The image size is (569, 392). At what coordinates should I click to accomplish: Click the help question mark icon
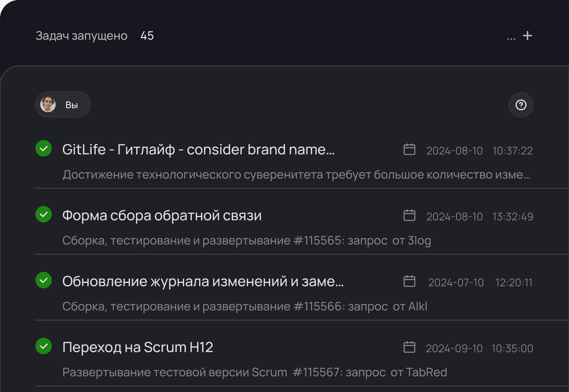pos(521,105)
